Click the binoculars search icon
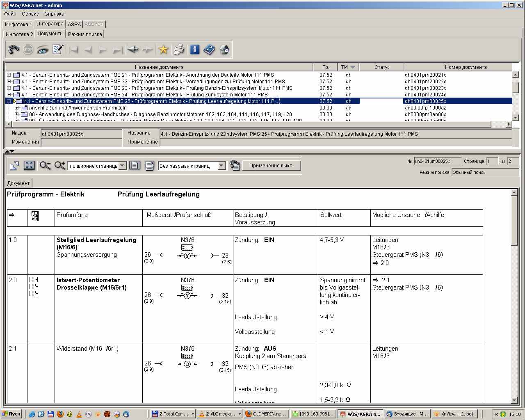 pos(14,50)
